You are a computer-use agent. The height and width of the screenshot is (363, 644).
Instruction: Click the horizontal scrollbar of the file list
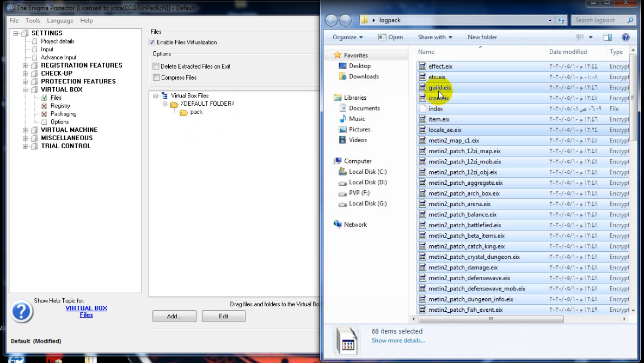tap(491, 319)
